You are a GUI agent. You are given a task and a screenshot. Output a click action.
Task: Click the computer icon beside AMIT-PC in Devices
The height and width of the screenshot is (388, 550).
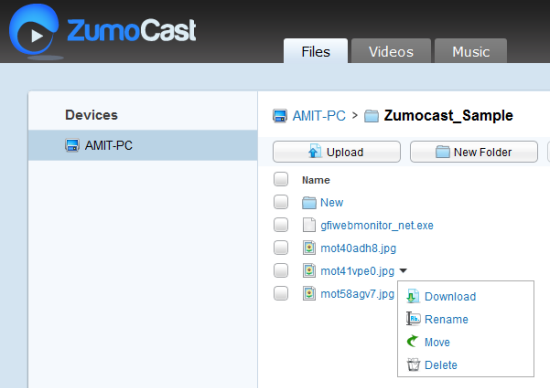pos(72,145)
